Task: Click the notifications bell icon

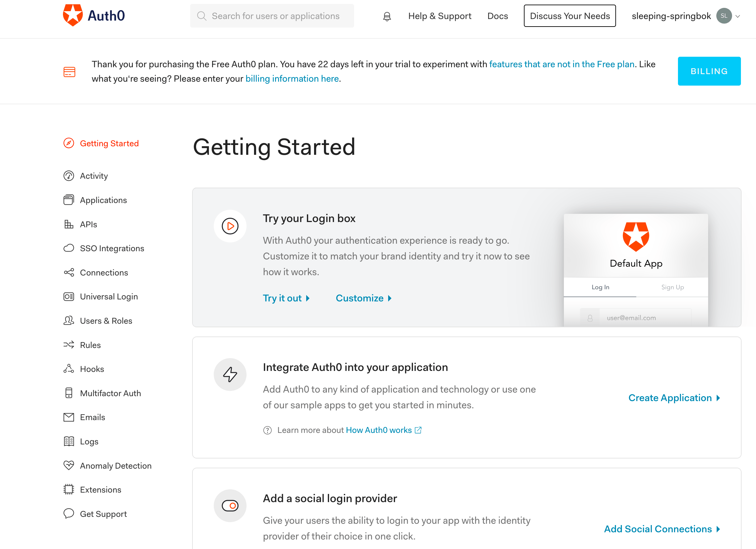Action: click(x=387, y=16)
